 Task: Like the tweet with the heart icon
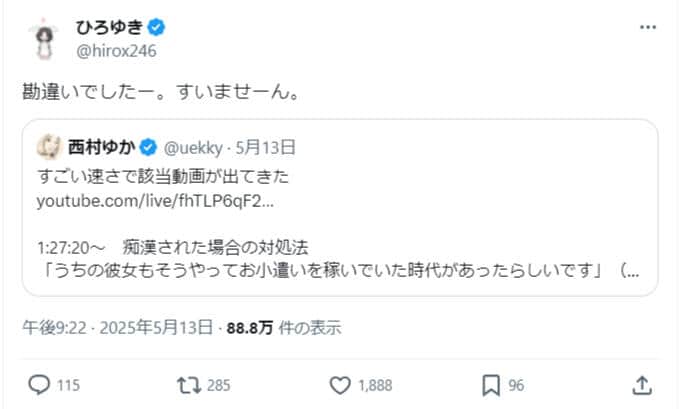[340, 384]
